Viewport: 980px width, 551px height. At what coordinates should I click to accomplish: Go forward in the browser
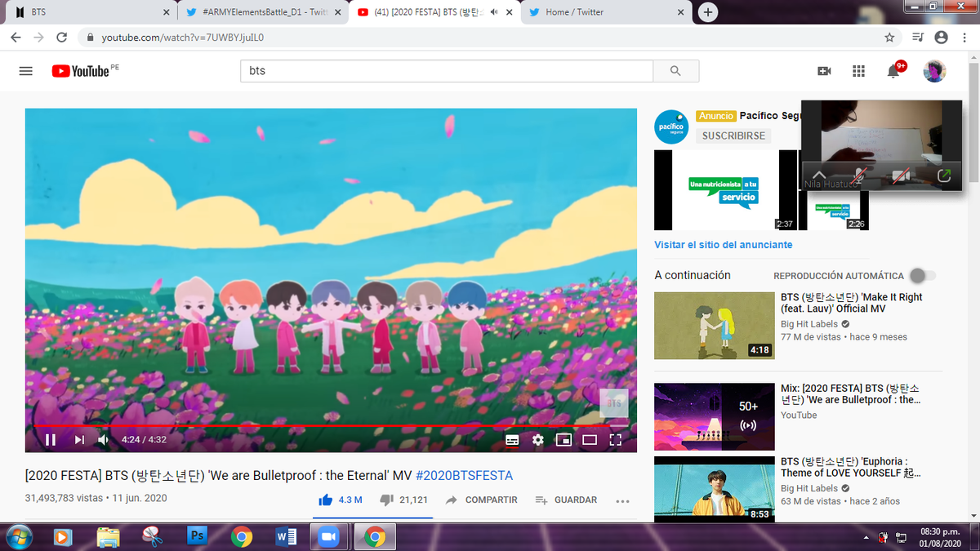pyautogui.click(x=38, y=38)
